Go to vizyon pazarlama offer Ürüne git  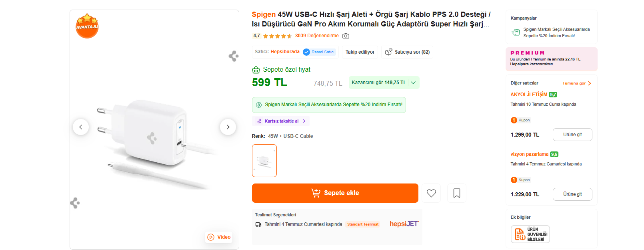click(x=572, y=194)
